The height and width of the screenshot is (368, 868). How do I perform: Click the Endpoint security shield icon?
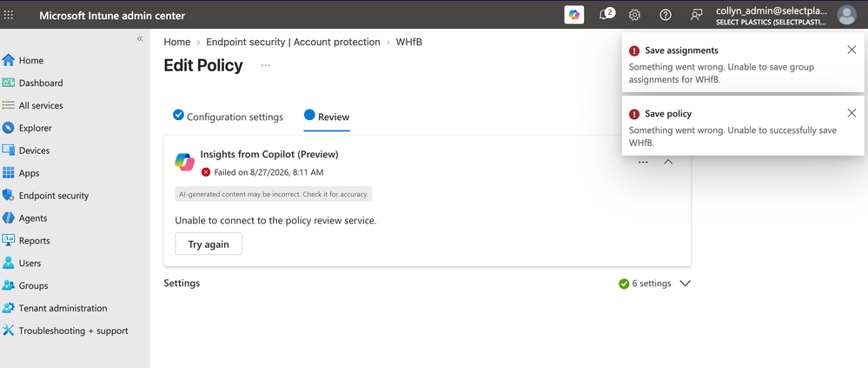click(x=9, y=195)
